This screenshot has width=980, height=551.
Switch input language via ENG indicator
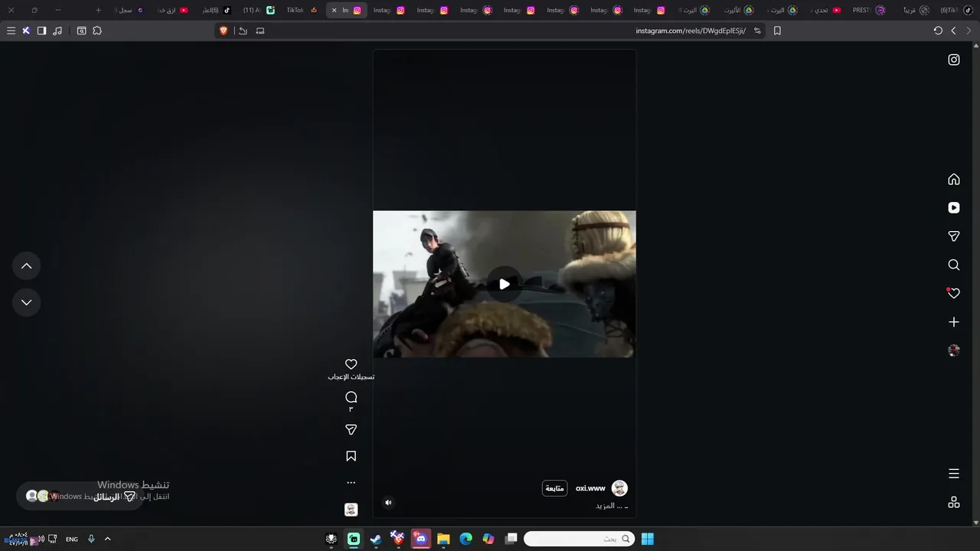71,539
